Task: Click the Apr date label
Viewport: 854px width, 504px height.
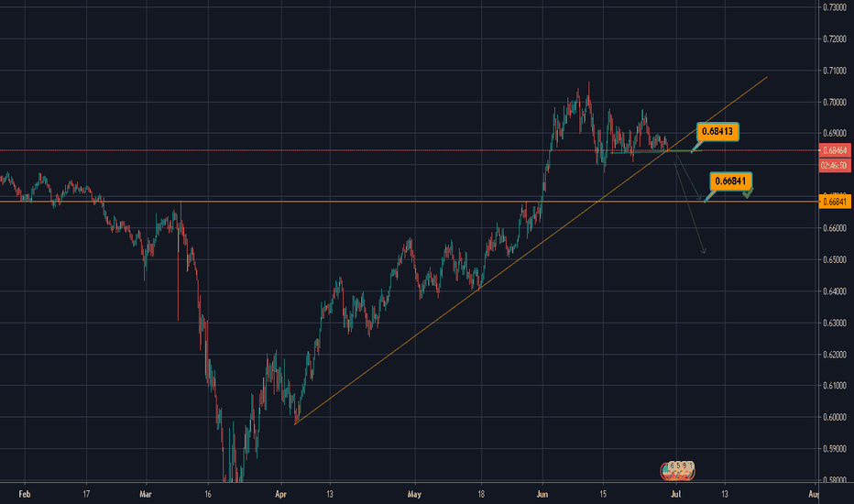Action: click(280, 495)
